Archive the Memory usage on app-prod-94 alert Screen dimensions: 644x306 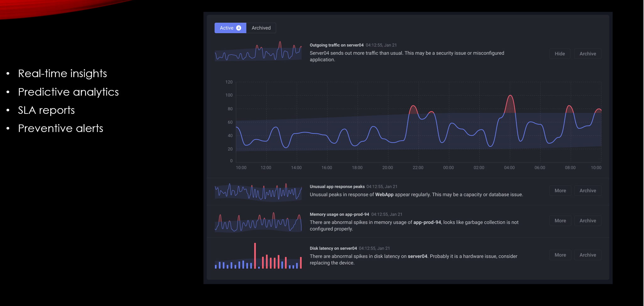587,221
